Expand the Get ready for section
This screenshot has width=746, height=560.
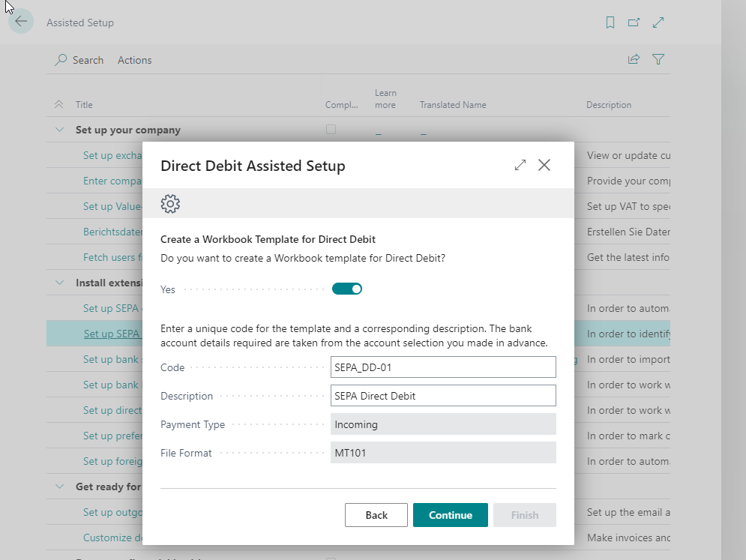[59, 486]
